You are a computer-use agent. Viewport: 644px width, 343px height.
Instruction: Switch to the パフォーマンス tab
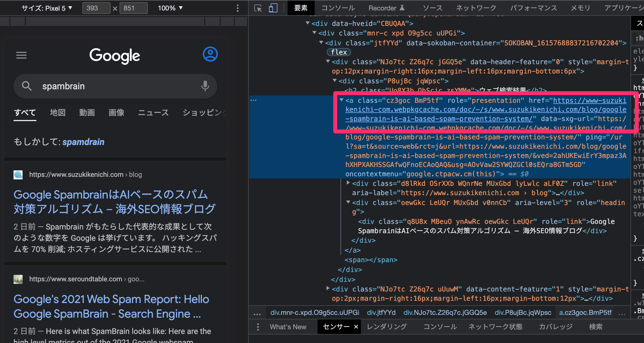pos(534,8)
